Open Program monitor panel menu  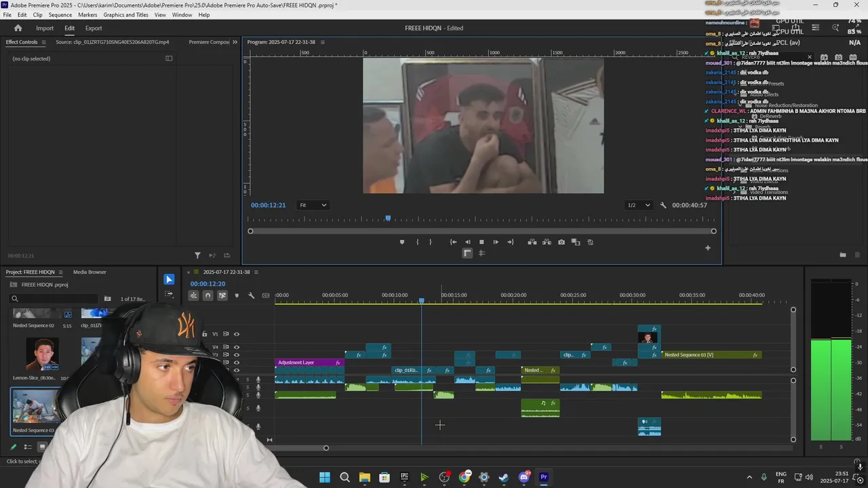323,42
